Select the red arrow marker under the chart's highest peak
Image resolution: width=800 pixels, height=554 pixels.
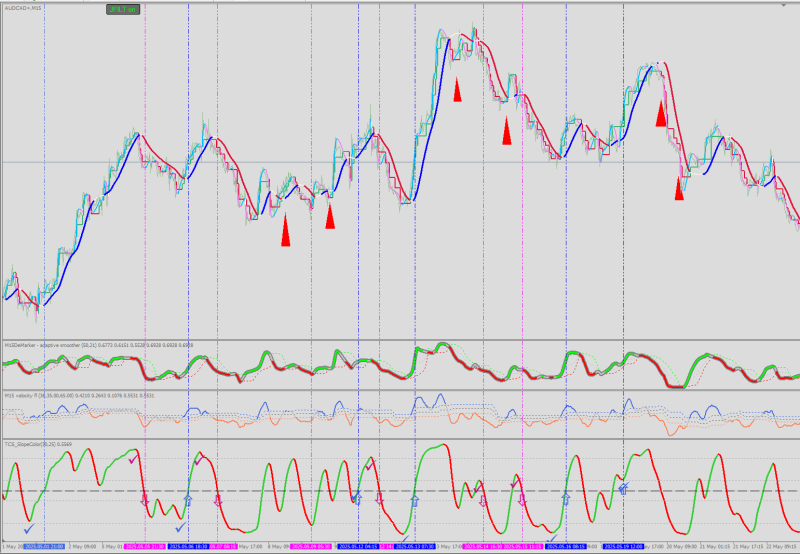pyautogui.click(x=458, y=90)
